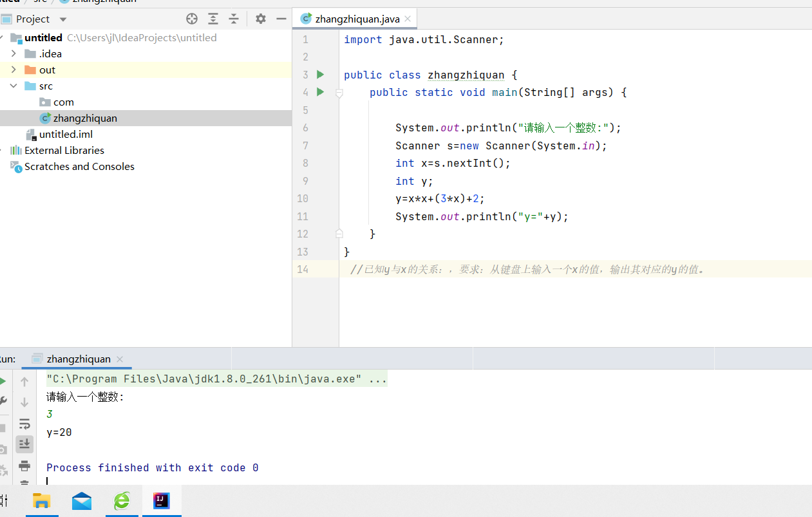
Task: Click the print icon in Run console
Action: 24,465
